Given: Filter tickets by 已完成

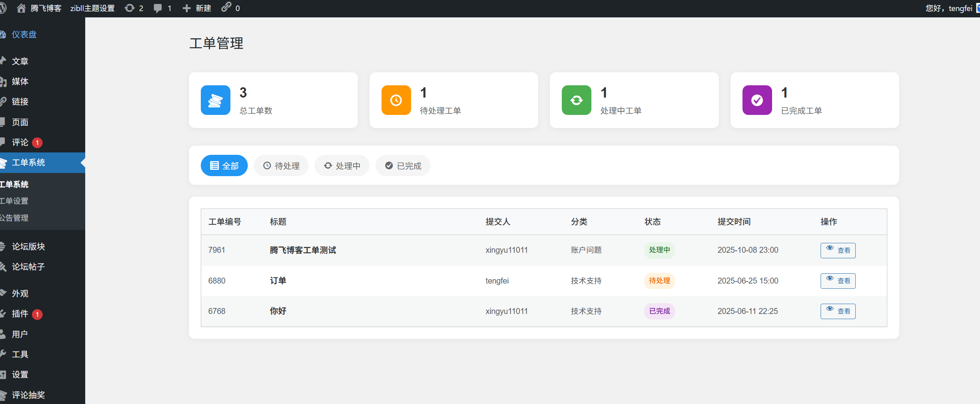Looking at the screenshot, I should (x=403, y=165).
